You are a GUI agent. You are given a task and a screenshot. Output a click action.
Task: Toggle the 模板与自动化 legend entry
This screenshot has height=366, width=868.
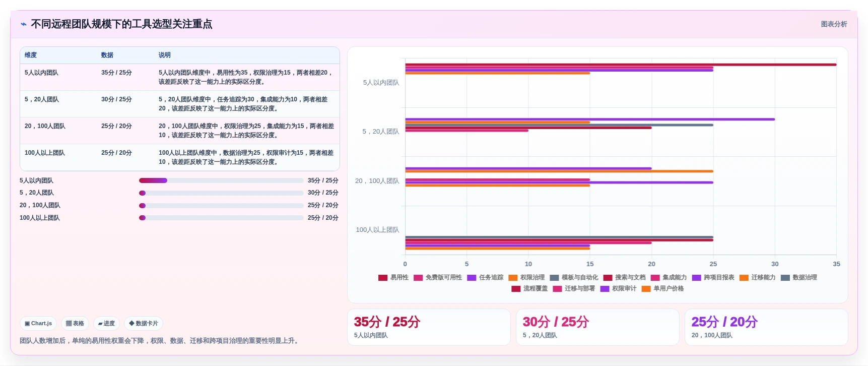pyautogui.click(x=574, y=277)
